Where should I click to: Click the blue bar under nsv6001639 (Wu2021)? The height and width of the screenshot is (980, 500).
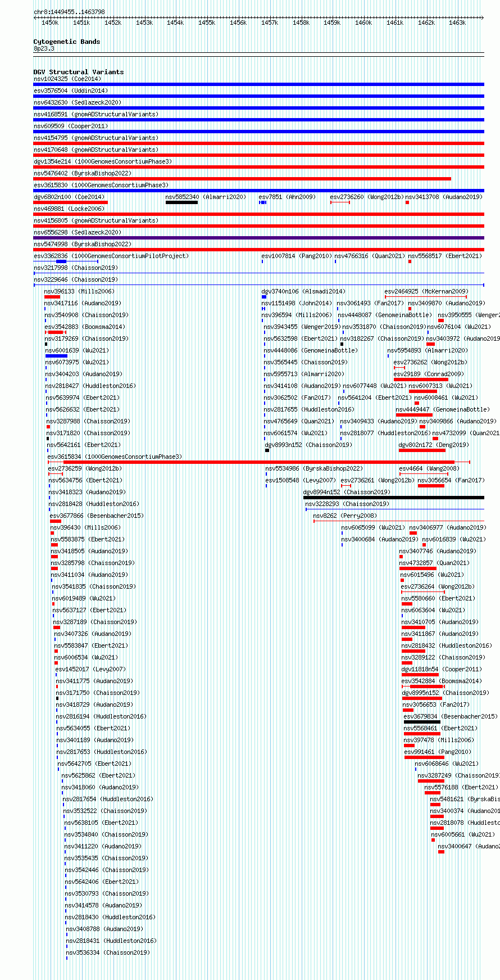click(x=56, y=356)
